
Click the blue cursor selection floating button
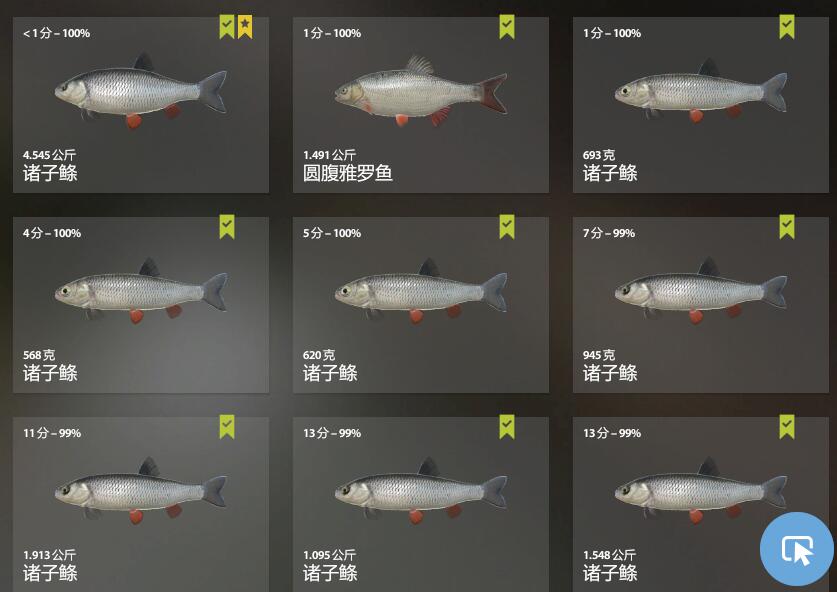click(797, 549)
